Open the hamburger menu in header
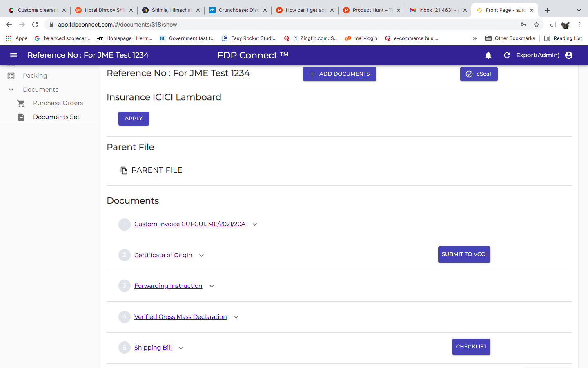This screenshot has width=588, height=368. click(x=13, y=55)
